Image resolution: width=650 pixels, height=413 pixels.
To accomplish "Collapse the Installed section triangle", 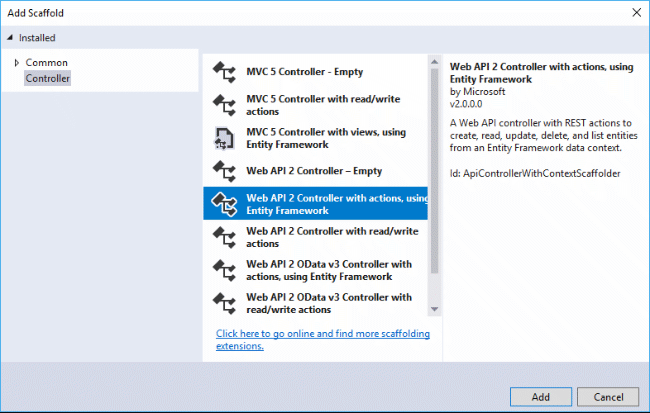I will pyautogui.click(x=10, y=38).
